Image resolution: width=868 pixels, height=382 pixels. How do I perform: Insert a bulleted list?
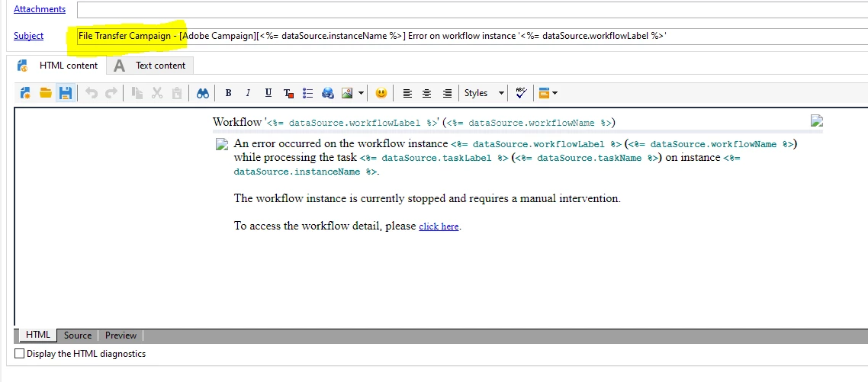point(308,93)
